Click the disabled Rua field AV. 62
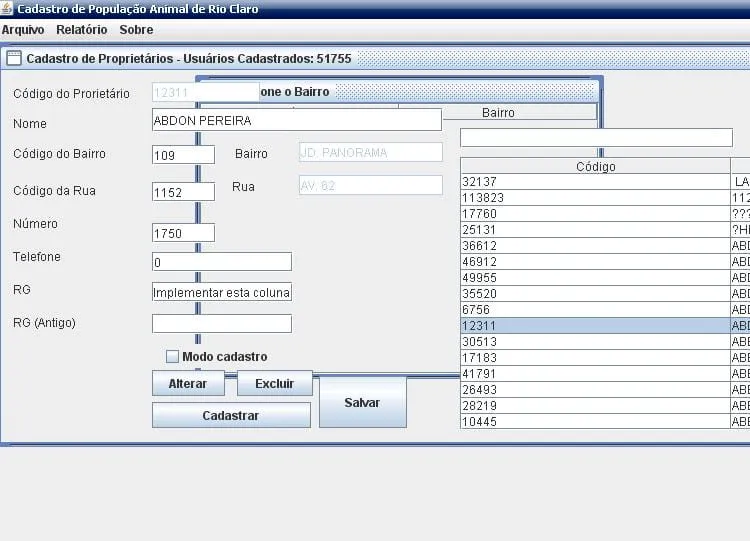The image size is (750, 541). pos(371,185)
